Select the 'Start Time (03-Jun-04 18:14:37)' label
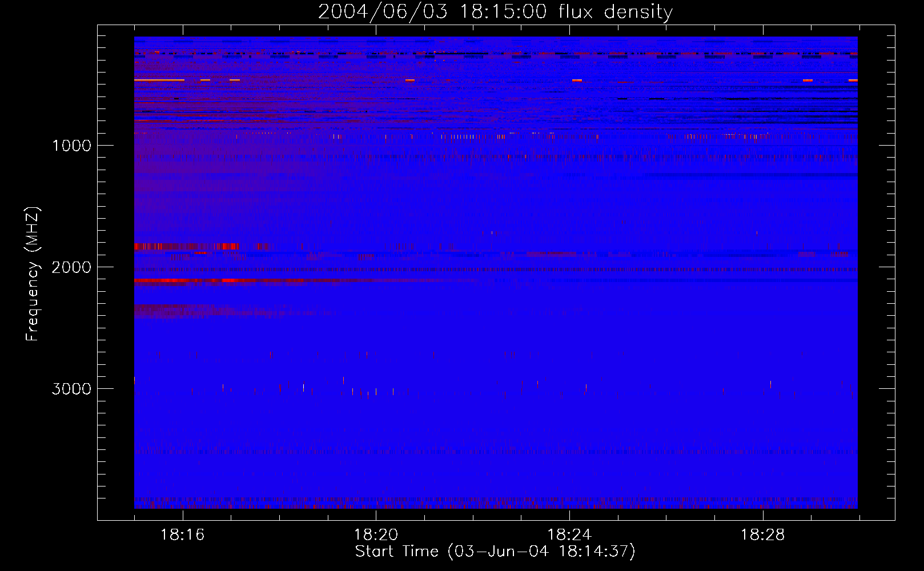The height and width of the screenshot is (571, 924). coord(495,552)
